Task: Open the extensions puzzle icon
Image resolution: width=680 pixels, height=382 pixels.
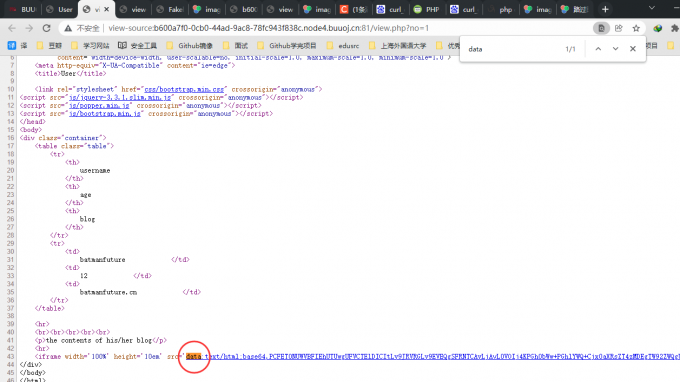Action: 674,28
